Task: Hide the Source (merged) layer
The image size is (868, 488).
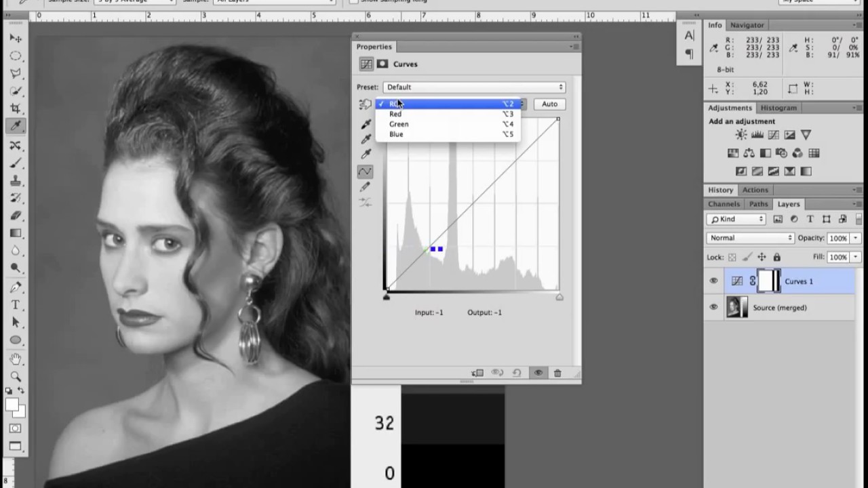Action: click(713, 308)
